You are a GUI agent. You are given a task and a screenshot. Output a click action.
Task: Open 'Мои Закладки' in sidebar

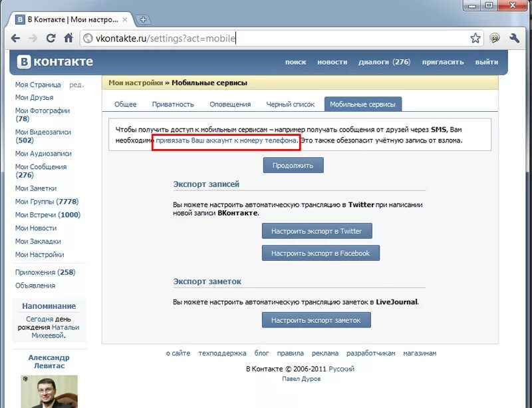click(x=38, y=241)
